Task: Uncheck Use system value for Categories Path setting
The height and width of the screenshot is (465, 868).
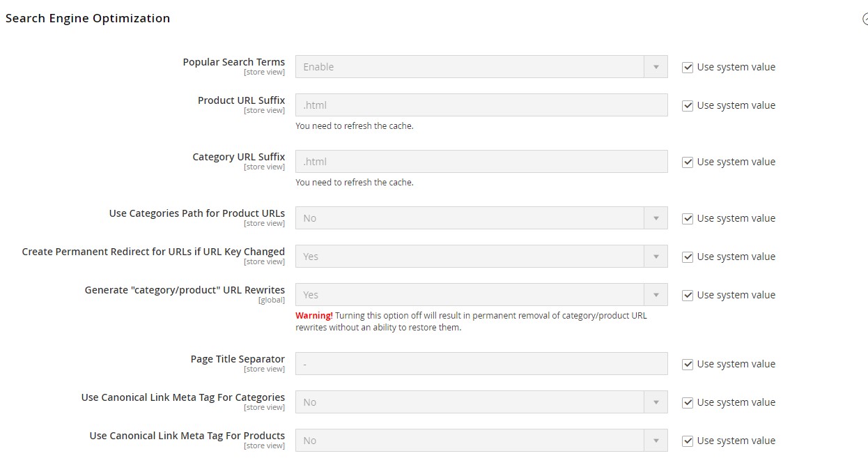Action: (688, 218)
